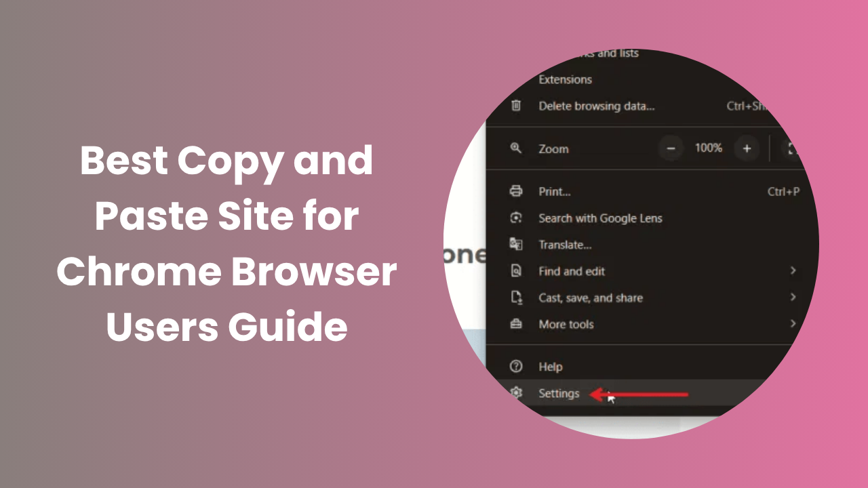Click the More tools toolbox icon
The image size is (868, 488).
click(x=516, y=324)
